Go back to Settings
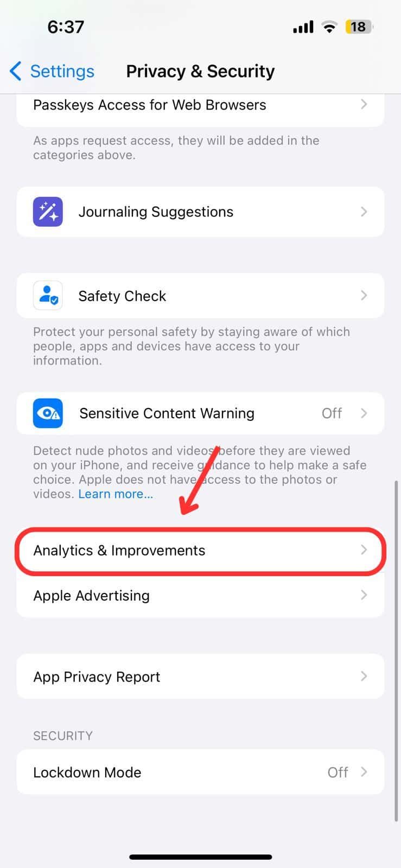Screen dimensions: 401x868 [52, 71]
